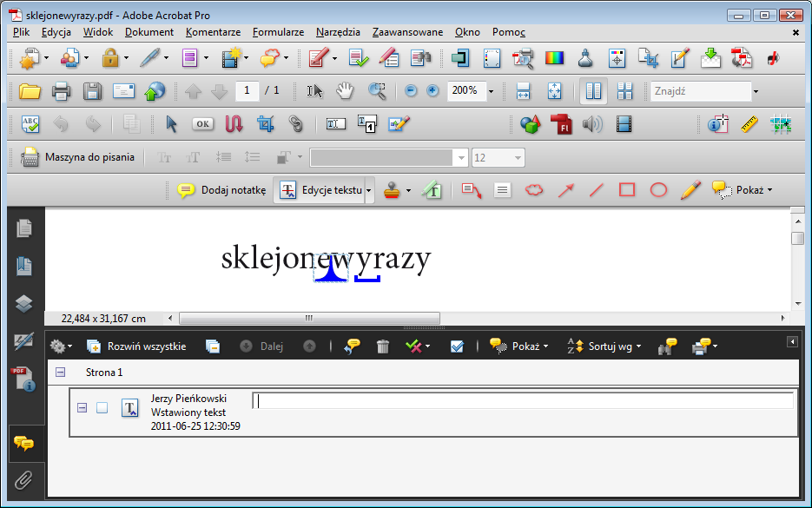Open the font size 12 dropdown
The height and width of the screenshot is (508, 812).
tap(516, 157)
